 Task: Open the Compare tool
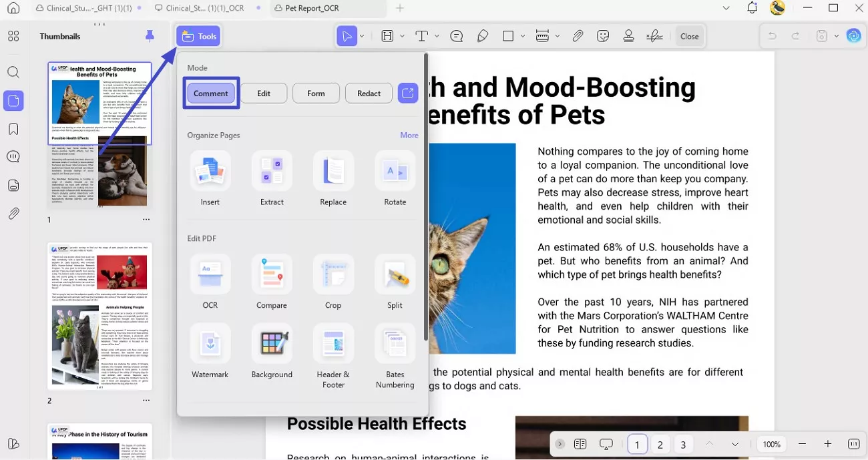[x=272, y=282]
